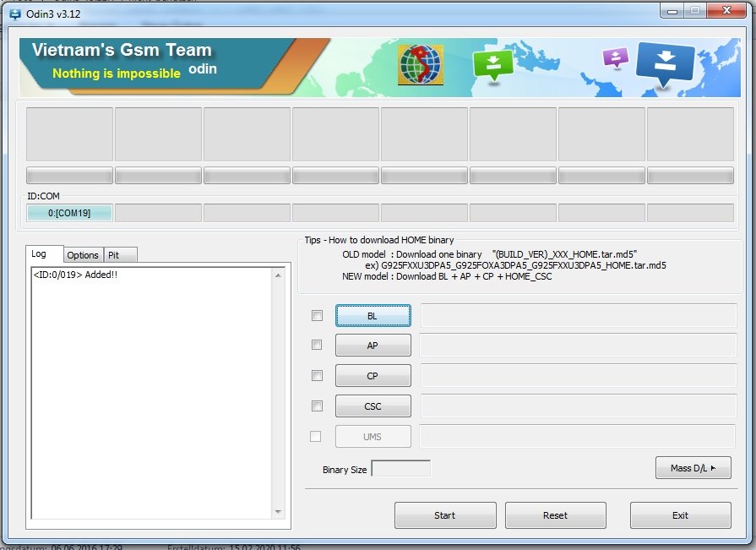Click the 'Vietnam's Gsm Team' banner title
The image size is (756, 550).
[122, 50]
